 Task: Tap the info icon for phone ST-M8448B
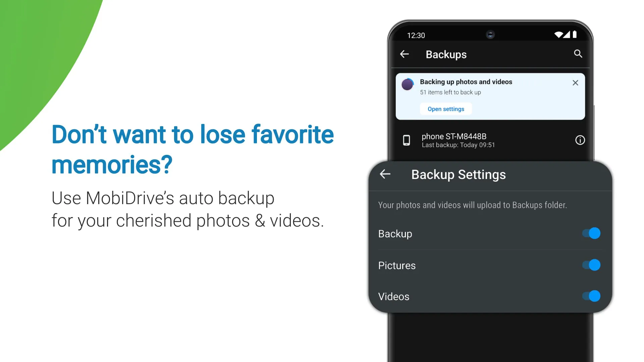tap(580, 140)
